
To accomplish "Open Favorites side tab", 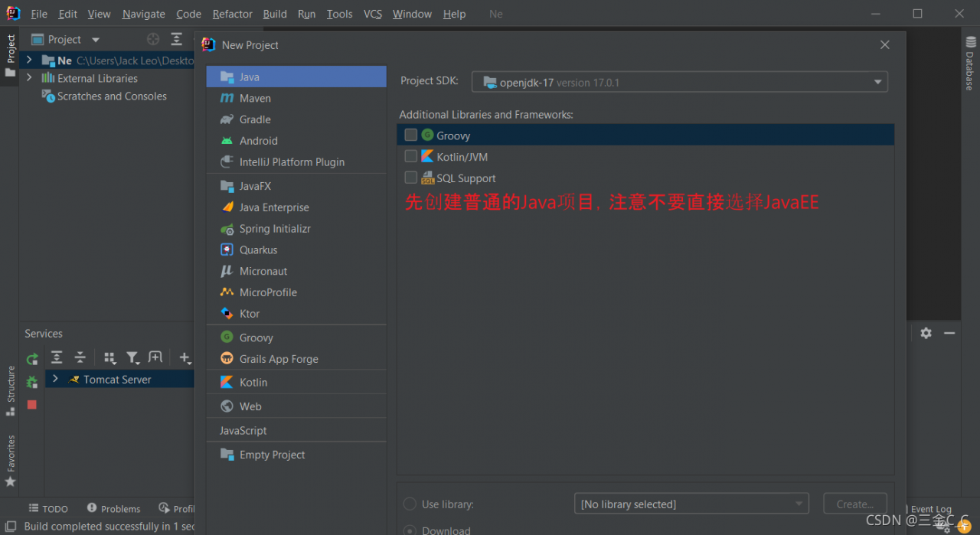I will point(11,461).
